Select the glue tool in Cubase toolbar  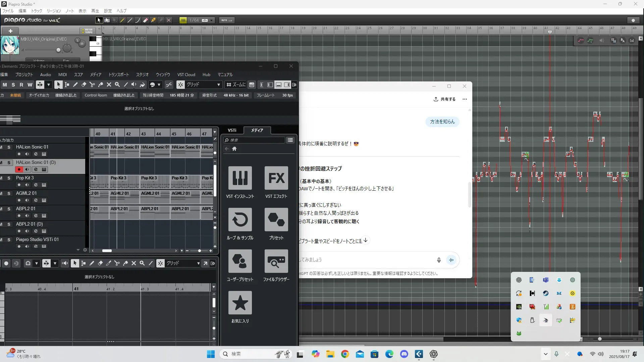100,85
